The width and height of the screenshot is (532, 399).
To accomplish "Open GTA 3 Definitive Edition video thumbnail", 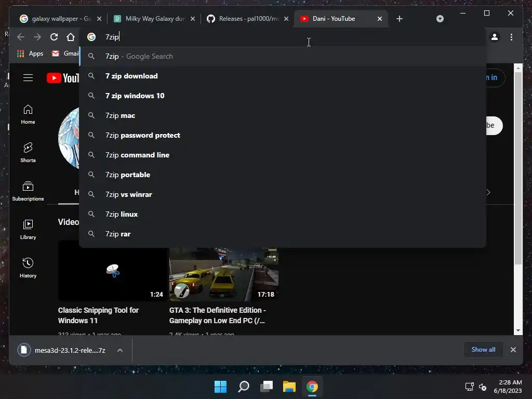I will [224, 274].
